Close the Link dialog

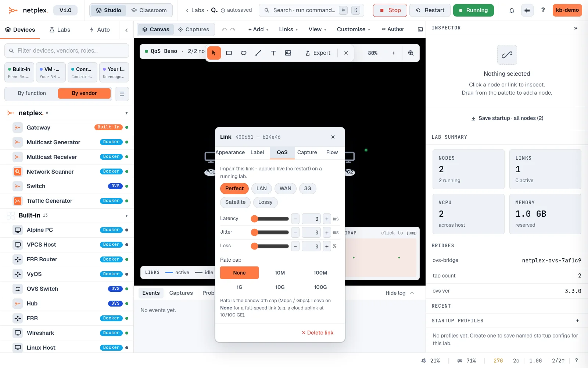pos(333,137)
